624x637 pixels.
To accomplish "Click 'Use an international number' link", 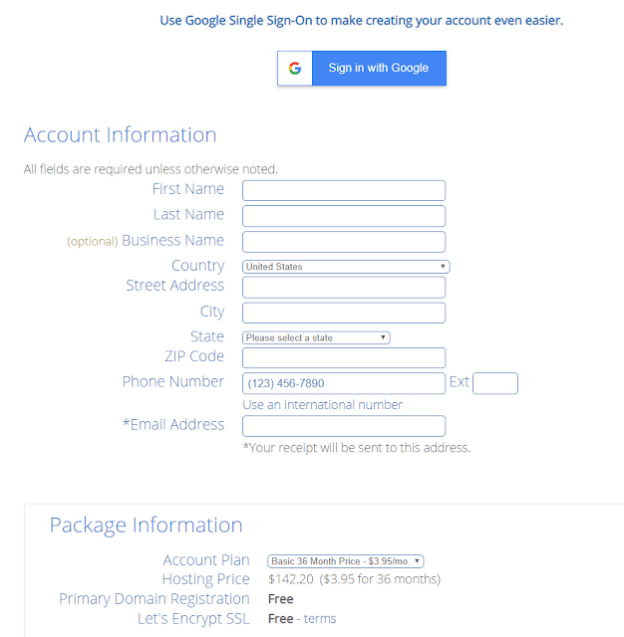I will [x=322, y=405].
